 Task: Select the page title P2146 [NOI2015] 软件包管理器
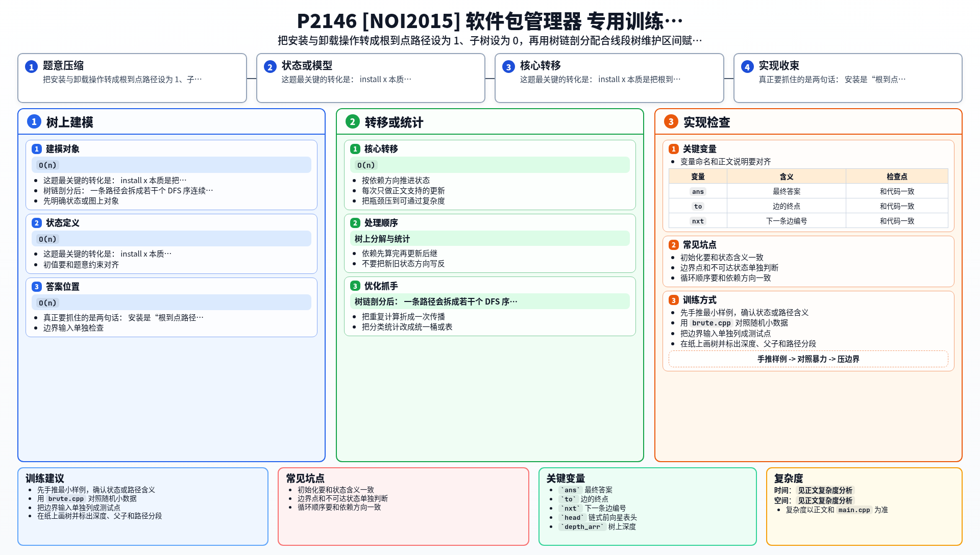490,21
